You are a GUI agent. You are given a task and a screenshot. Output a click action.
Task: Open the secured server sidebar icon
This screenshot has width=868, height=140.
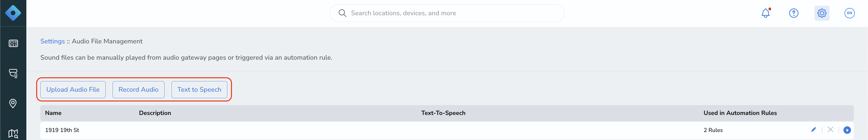(x=13, y=73)
